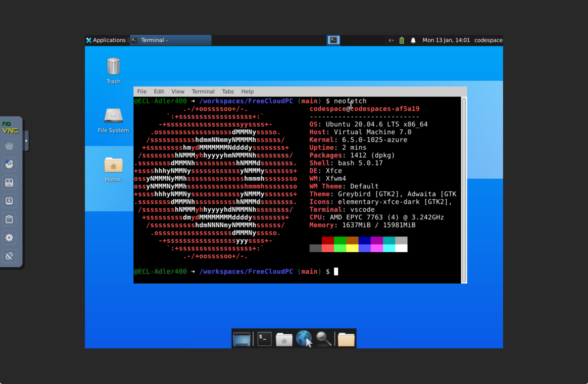Collapse the noVNC control bar handle
The width and height of the screenshot is (588, 384).
[x=26, y=141]
